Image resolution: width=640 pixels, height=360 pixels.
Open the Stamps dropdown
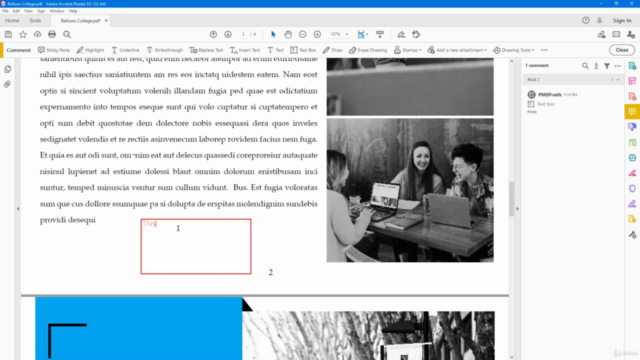(x=407, y=50)
